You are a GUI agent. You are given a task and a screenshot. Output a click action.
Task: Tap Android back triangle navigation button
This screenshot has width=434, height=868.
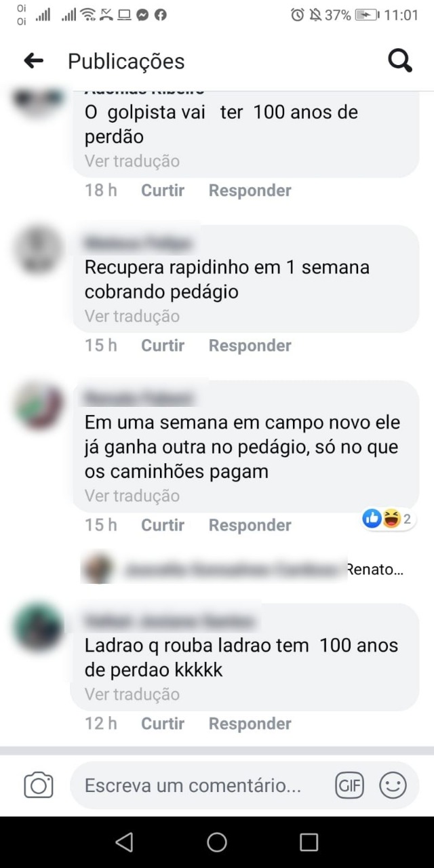[x=124, y=842]
